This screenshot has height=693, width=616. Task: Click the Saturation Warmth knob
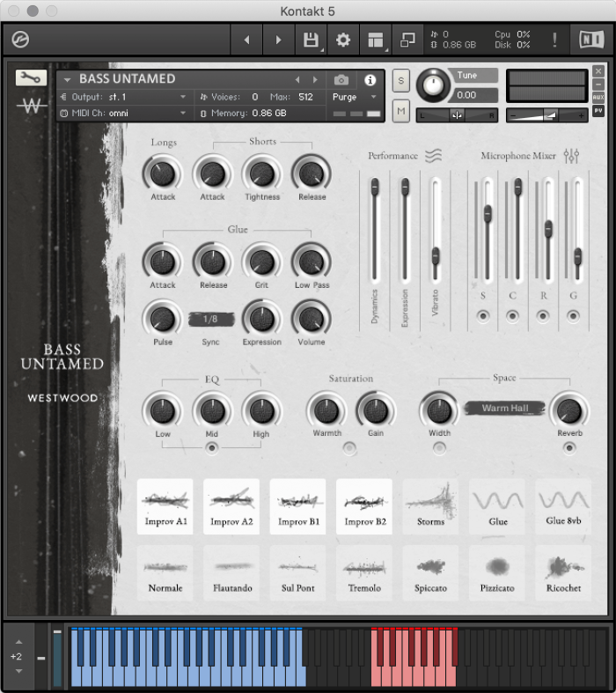tap(326, 410)
